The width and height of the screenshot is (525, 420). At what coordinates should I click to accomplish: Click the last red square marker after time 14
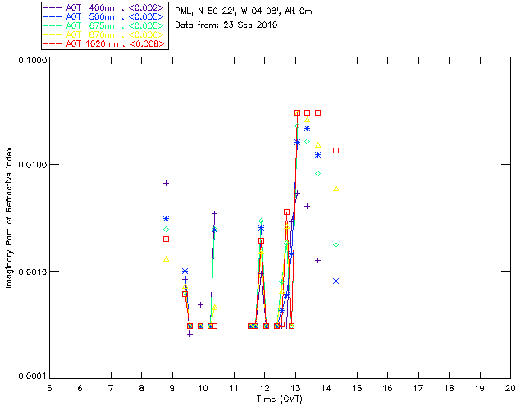point(336,151)
